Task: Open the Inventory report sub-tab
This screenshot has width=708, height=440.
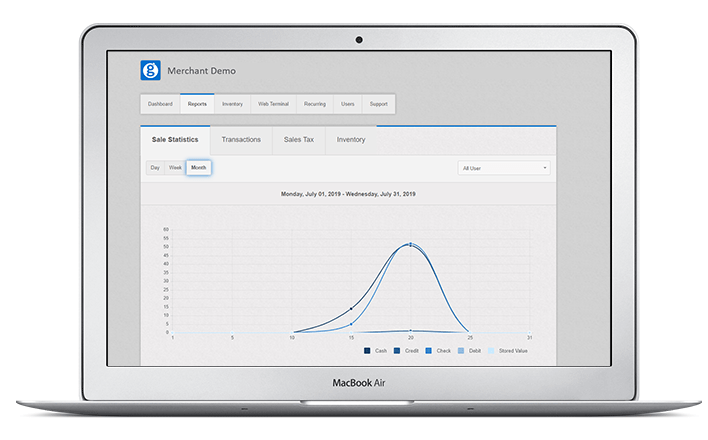Action: click(x=351, y=140)
